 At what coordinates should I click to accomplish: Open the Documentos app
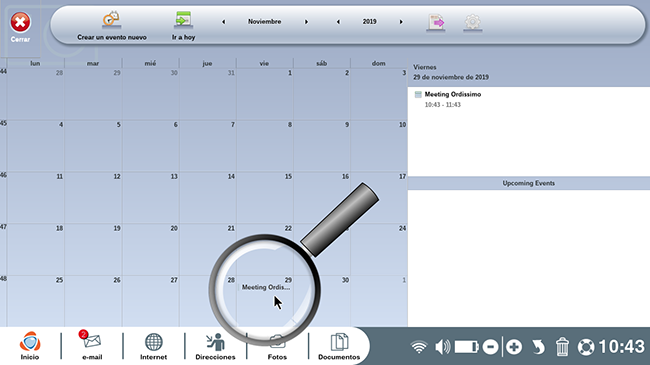(339, 346)
